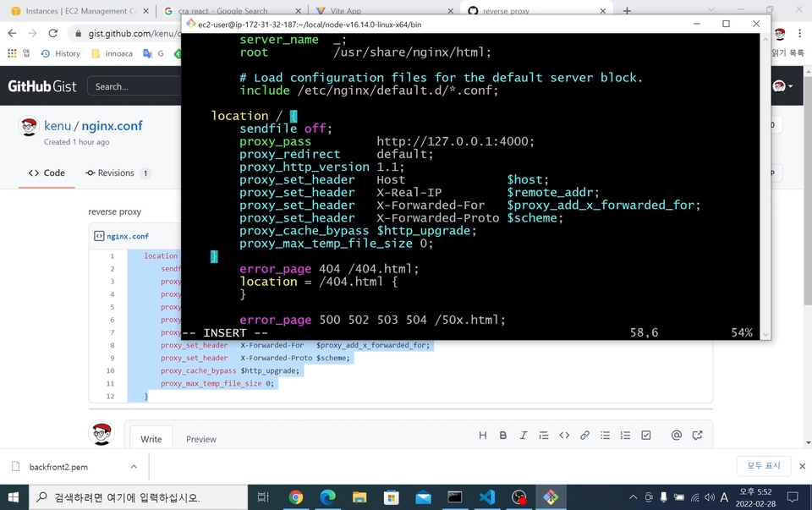Open a new browser tab
812x510 pixels.
627,11
